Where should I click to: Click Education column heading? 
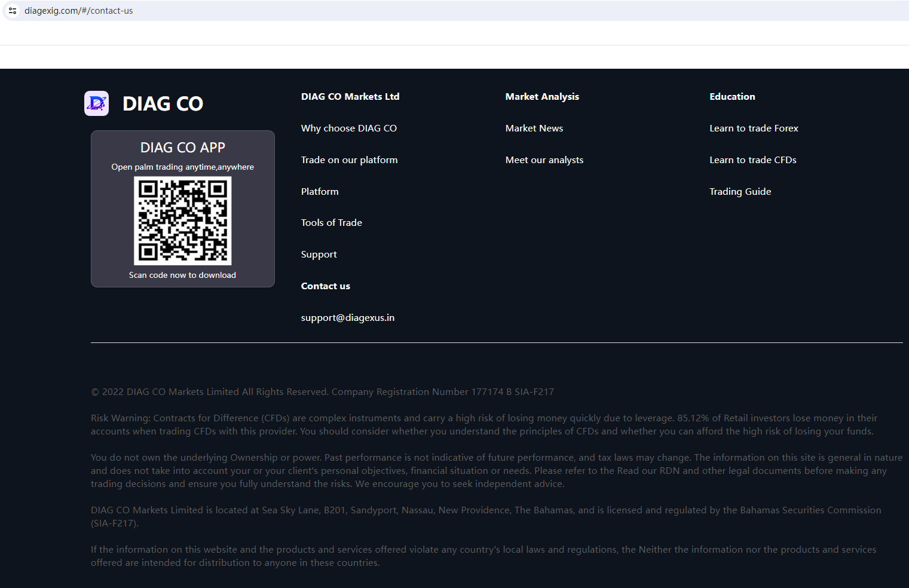pos(732,97)
